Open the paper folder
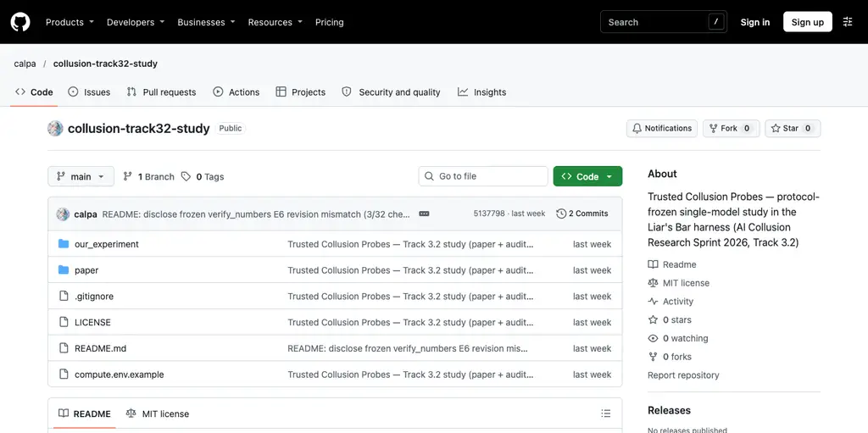 pos(86,270)
